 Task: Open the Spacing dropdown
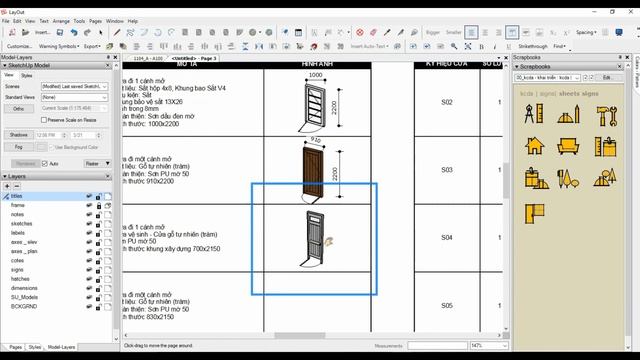click(x=586, y=32)
